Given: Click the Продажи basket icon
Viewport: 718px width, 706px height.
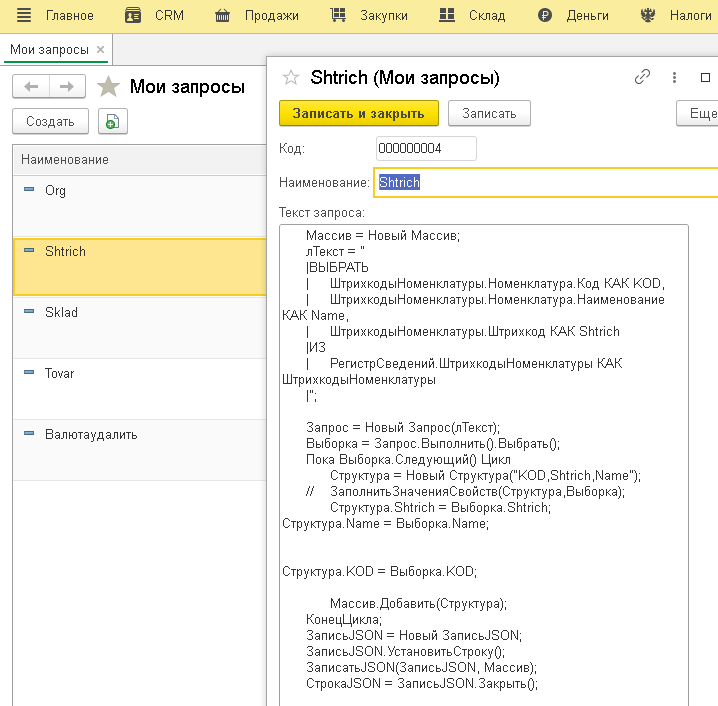Looking at the screenshot, I should [223, 16].
